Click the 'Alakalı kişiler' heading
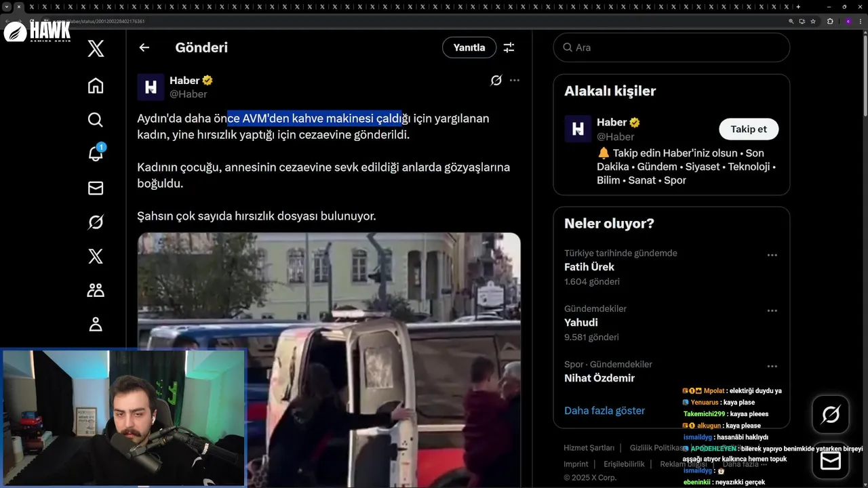Screen dimensions: 868x488 click(610, 91)
